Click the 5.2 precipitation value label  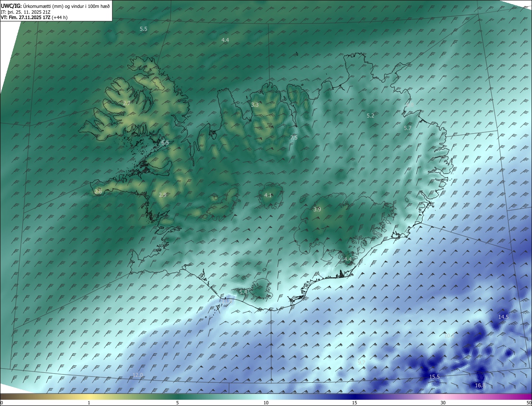pyautogui.click(x=370, y=115)
